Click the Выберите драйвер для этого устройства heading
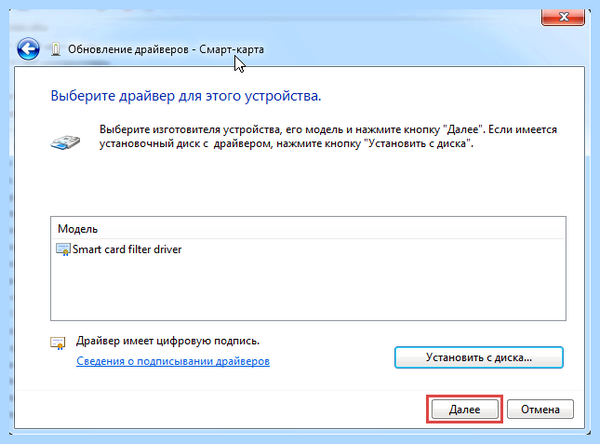This screenshot has width=600, height=444. click(x=186, y=96)
